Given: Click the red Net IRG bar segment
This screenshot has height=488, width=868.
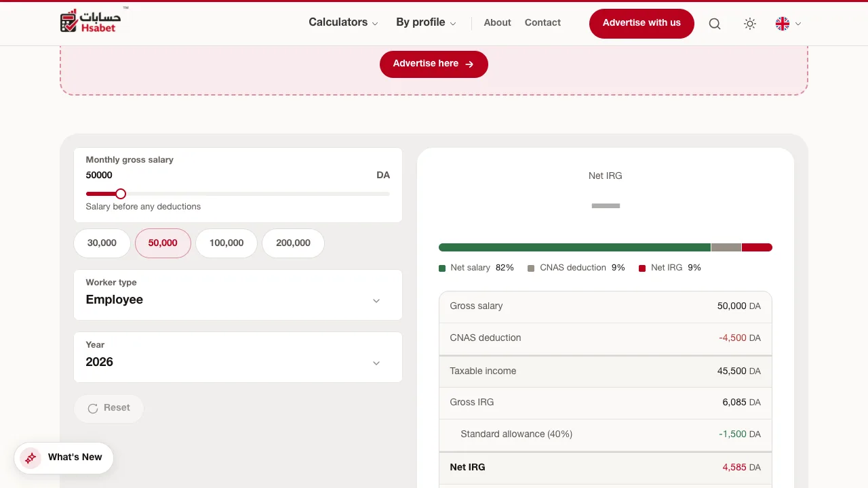Looking at the screenshot, I should click(x=757, y=247).
